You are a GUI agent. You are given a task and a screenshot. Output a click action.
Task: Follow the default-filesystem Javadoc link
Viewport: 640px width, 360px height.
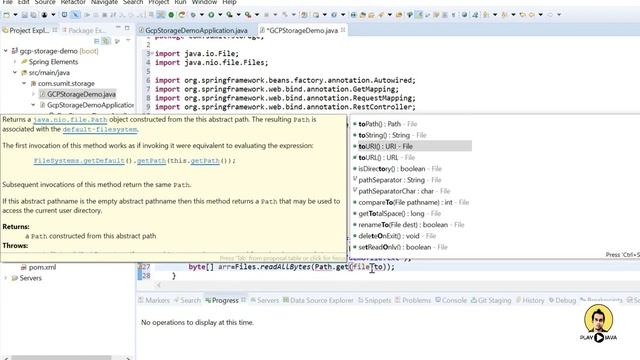[100, 129]
